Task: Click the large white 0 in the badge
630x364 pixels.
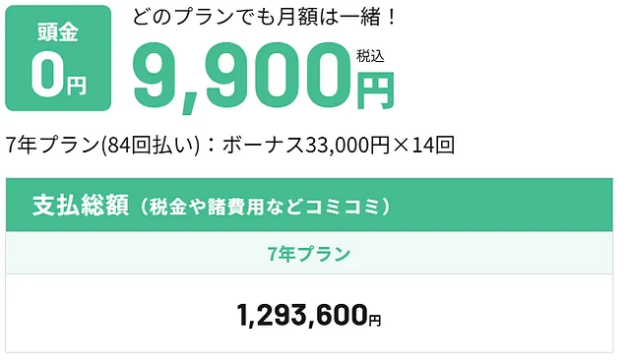Action: pos(47,76)
